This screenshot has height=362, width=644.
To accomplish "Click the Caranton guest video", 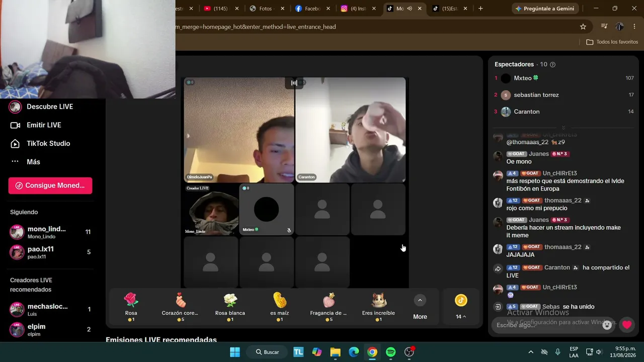I will (x=350, y=130).
